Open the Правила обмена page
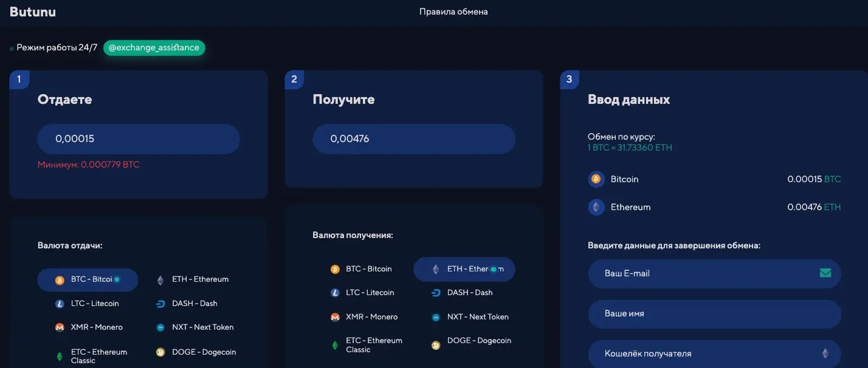 click(453, 11)
